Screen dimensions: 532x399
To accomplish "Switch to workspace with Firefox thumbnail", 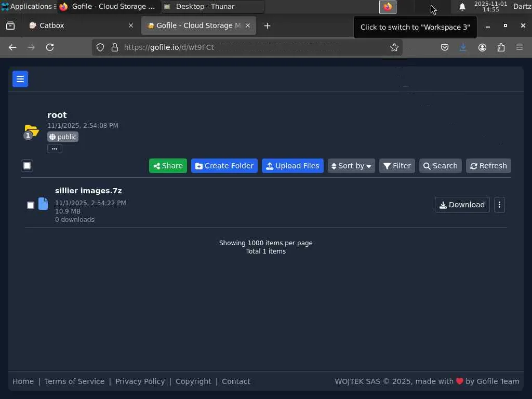I will click(x=388, y=7).
